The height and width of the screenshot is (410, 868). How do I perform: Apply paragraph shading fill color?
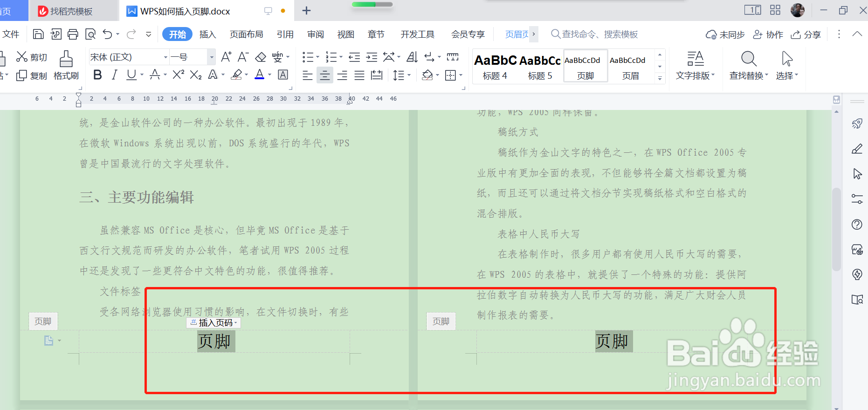pyautogui.click(x=427, y=75)
